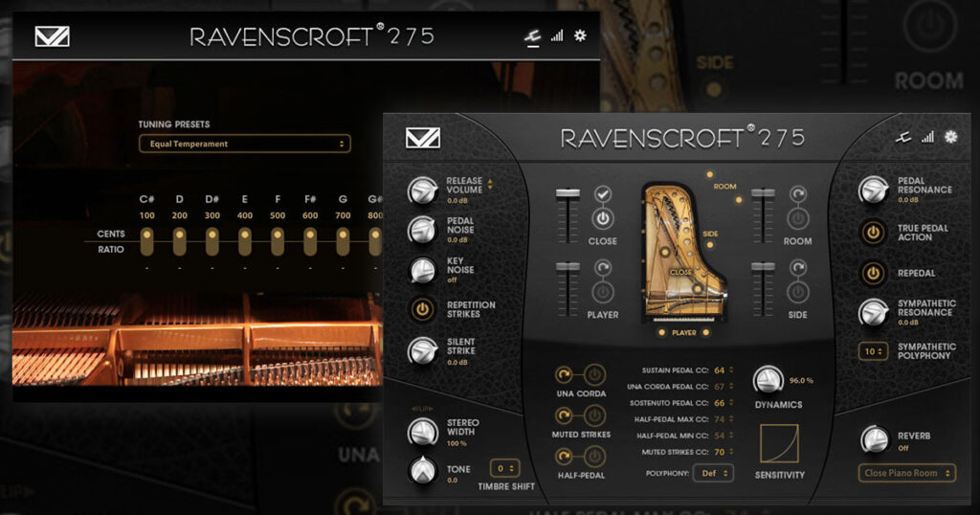Toggle the Half-Pedal power button
Viewport: 980px width, 515px height.
[594, 457]
